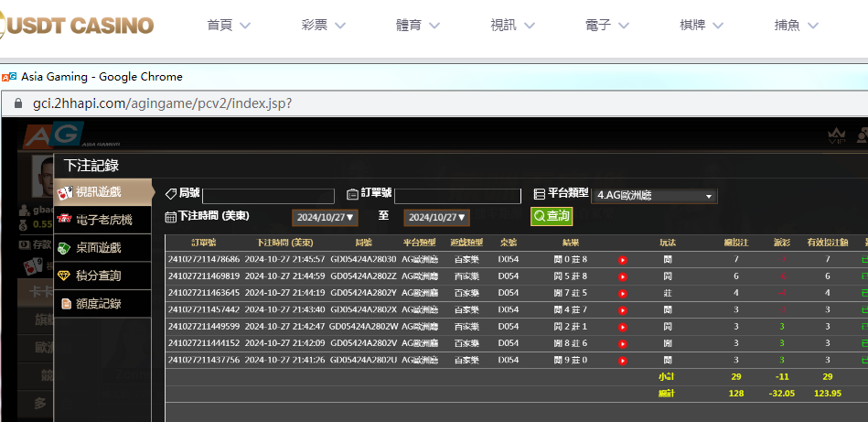Open the end date picker
Image resolution: width=868 pixels, height=422 pixels.
point(436,218)
